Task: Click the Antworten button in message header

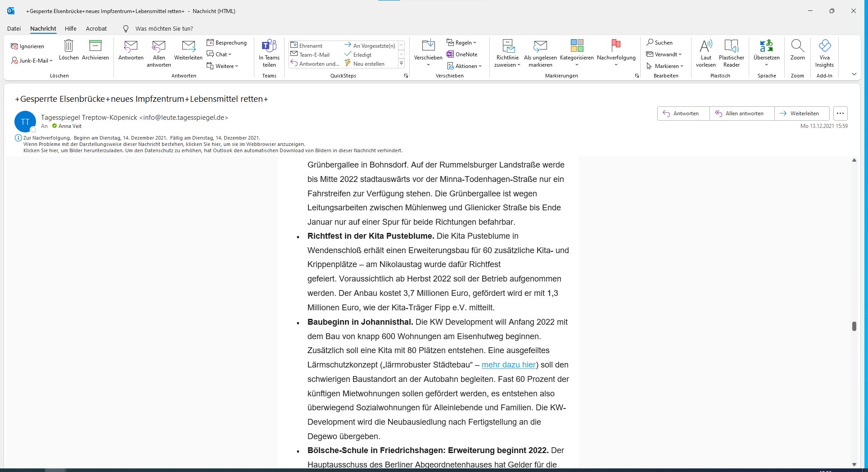Action: coord(683,113)
